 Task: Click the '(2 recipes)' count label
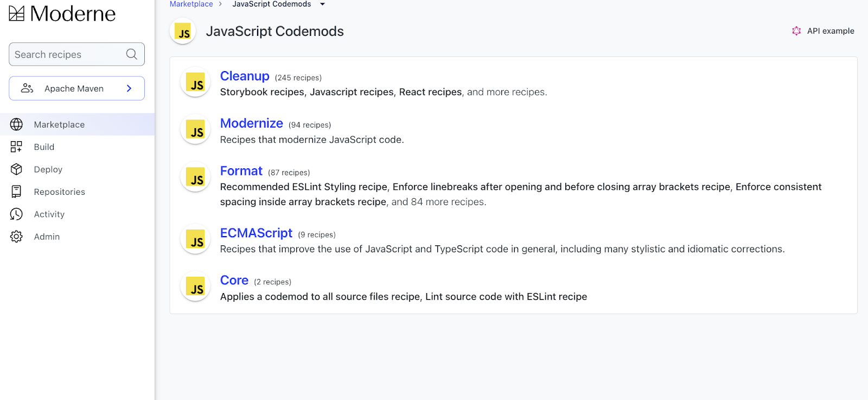click(x=272, y=282)
